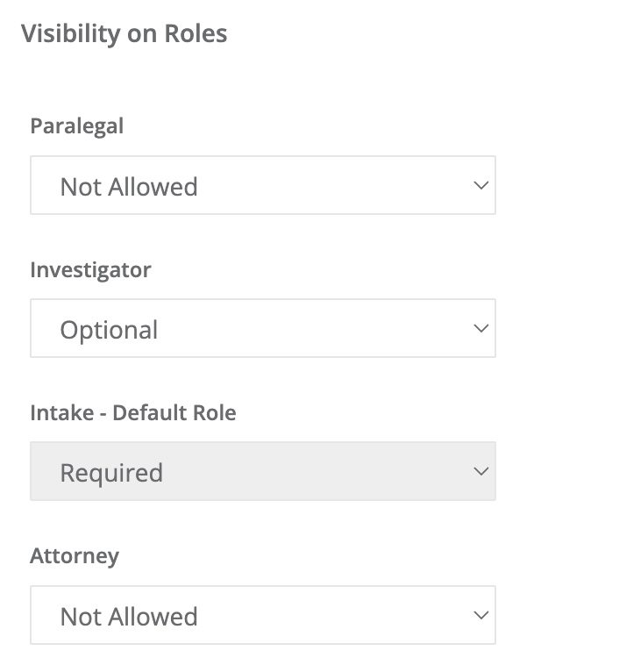619x672 pixels.
Task: Click the 'Not Allowed' value under Paralegal
Action: pos(129,187)
